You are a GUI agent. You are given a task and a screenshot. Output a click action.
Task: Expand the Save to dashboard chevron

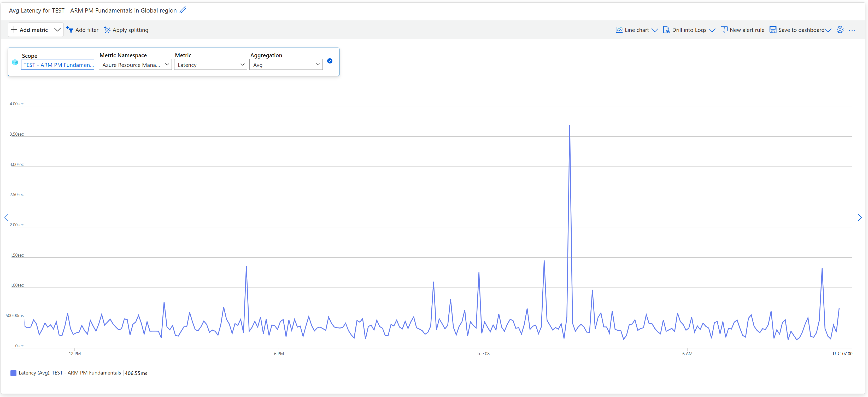(828, 30)
